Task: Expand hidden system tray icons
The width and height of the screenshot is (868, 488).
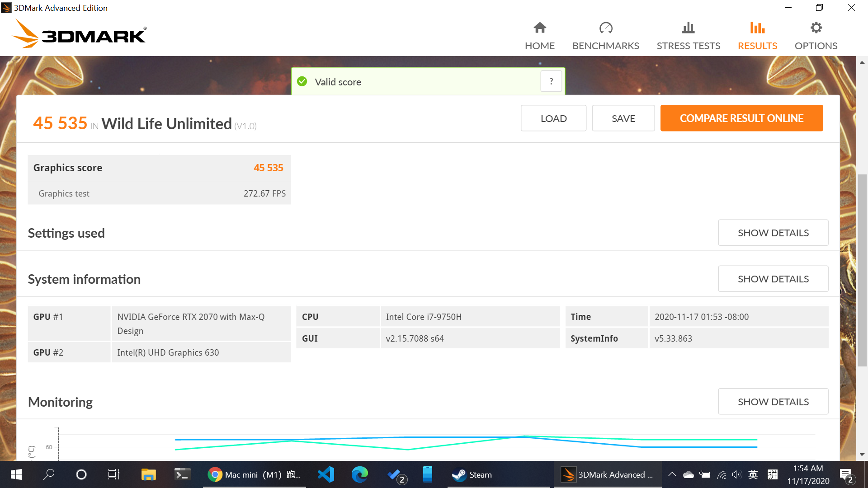Action: 672,474
